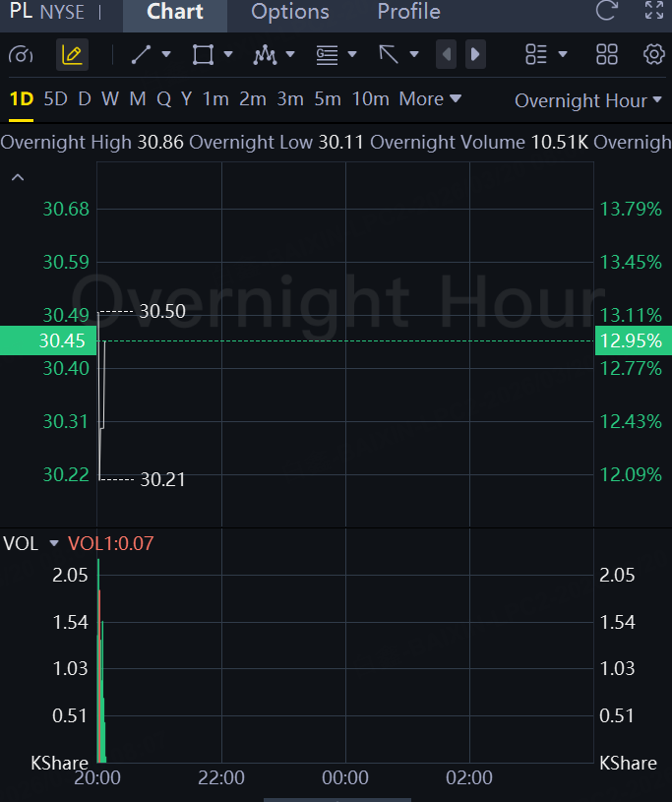Open the Overnight Hour session dropdown
Screen dimensions: 672x802
[580, 100]
